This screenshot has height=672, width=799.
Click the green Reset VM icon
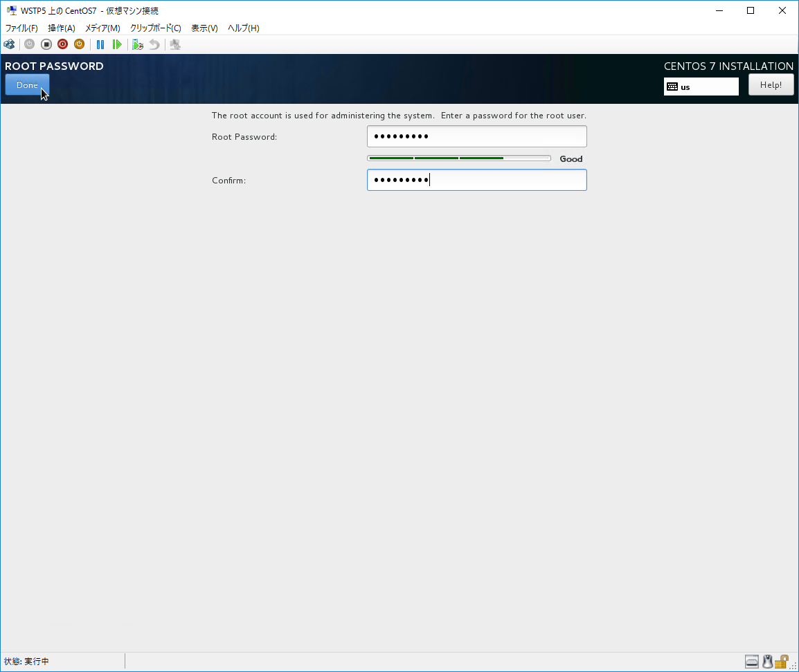tap(117, 44)
